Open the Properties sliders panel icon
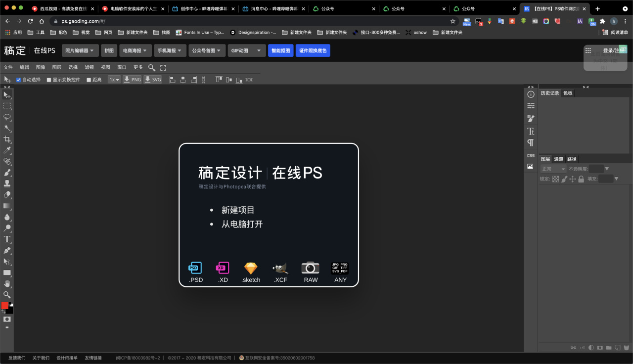This screenshot has width=633, height=364. 531,106
